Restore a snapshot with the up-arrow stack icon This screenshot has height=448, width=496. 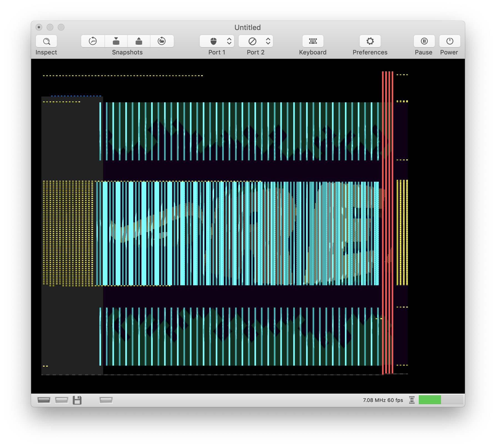pos(139,41)
